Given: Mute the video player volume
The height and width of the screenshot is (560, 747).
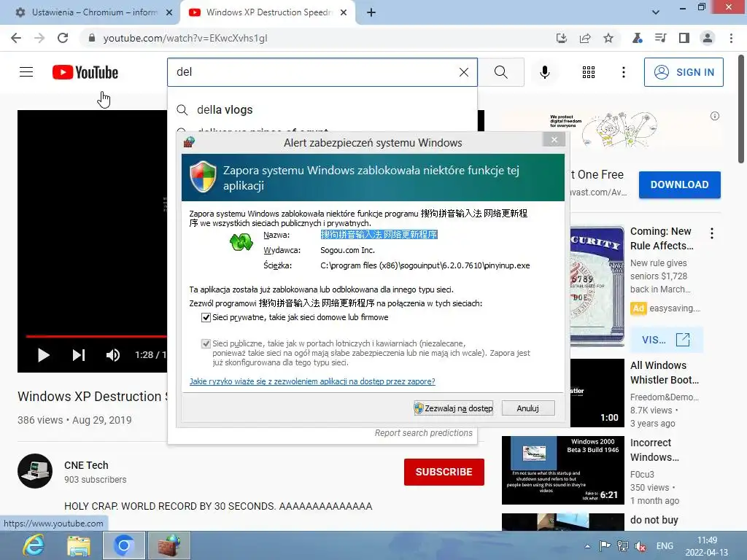Looking at the screenshot, I should pyautogui.click(x=113, y=355).
